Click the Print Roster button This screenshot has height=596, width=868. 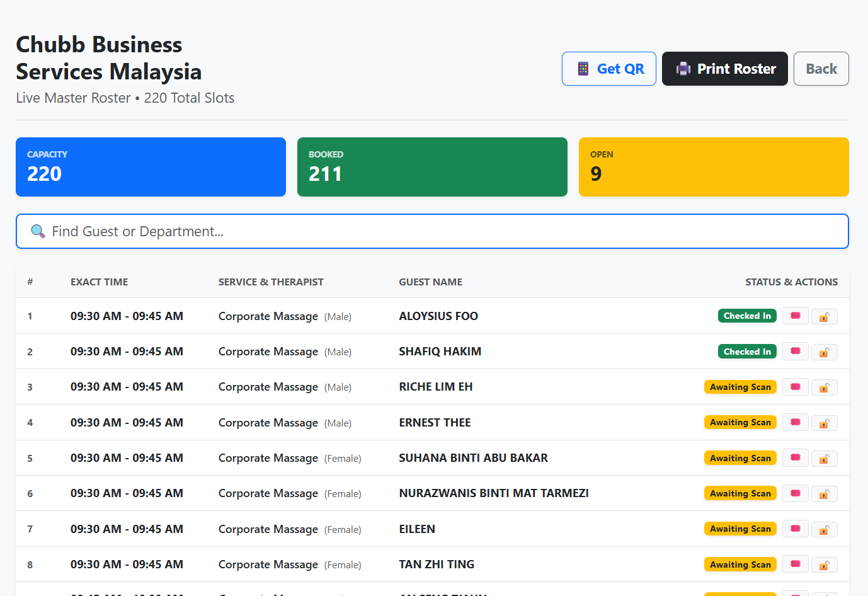[x=725, y=69]
